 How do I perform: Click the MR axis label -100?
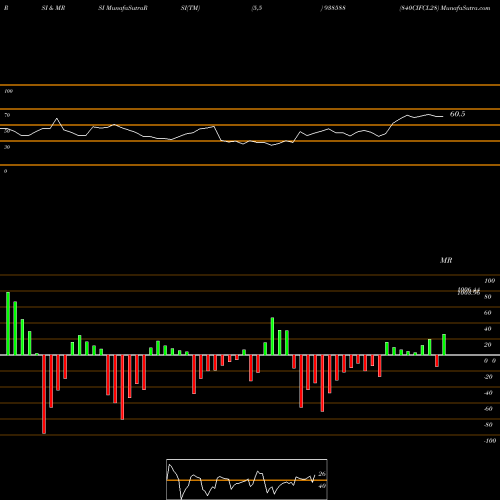pyautogui.click(x=489, y=441)
